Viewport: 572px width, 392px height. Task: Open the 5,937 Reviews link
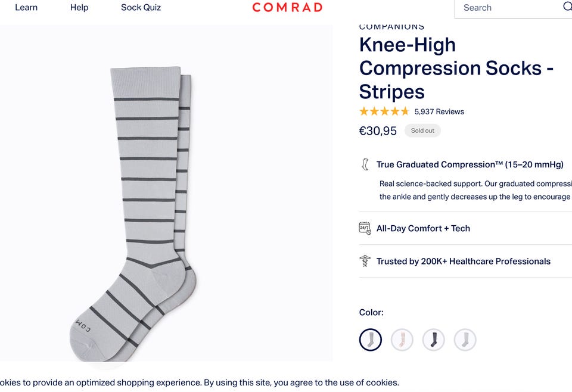pos(439,111)
